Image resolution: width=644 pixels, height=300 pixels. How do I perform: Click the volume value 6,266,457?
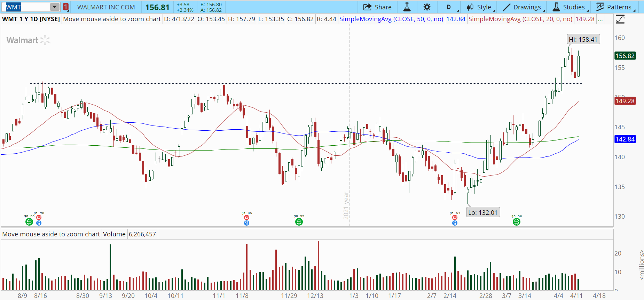point(142,234)
